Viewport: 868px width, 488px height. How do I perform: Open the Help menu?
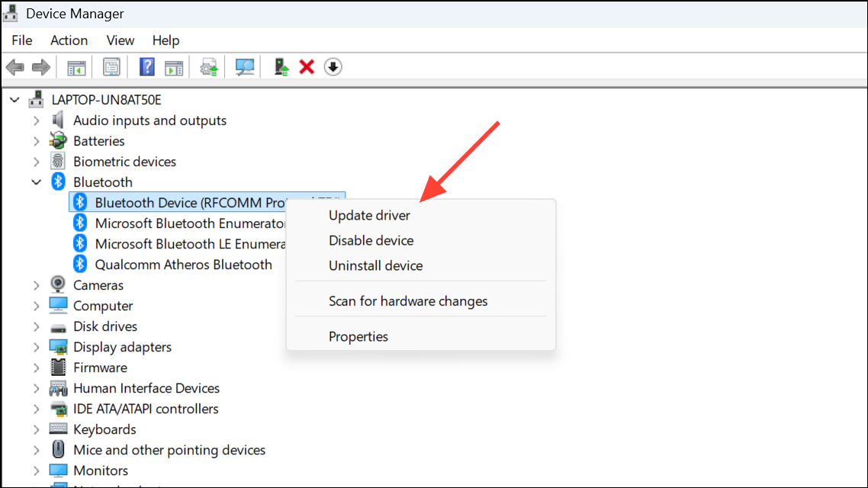[x=166, y=40]
